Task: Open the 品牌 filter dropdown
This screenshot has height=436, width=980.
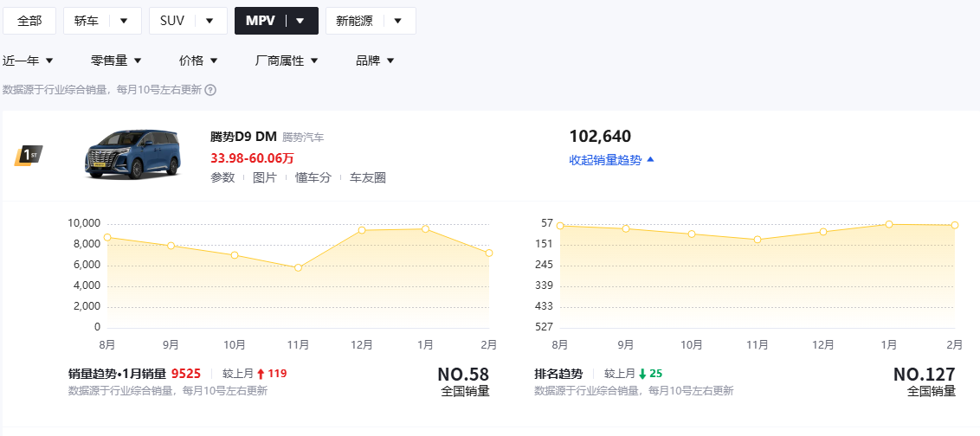Action: click(x=375, y=61)
